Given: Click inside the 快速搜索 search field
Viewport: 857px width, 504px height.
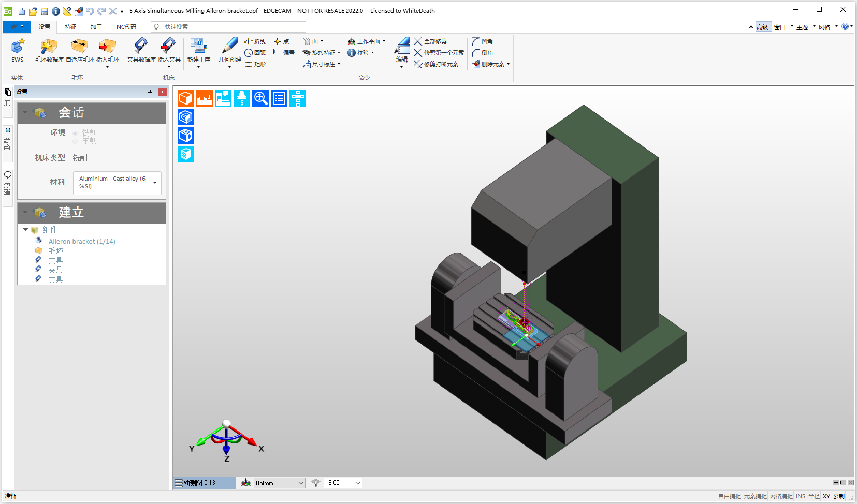Looking at the screenshot, I should tap(228, 26).
